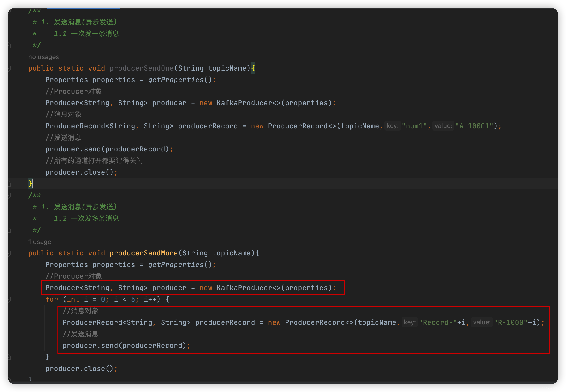566x392 pixels.
Task: Click the key: inlay hint before "num1"
Action: click(x=392, y=126)
